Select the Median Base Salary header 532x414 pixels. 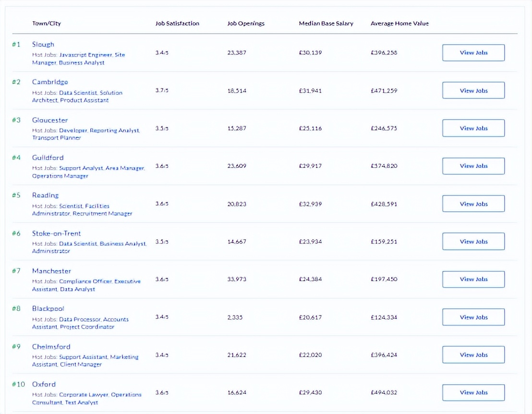[x=326, y=24]
